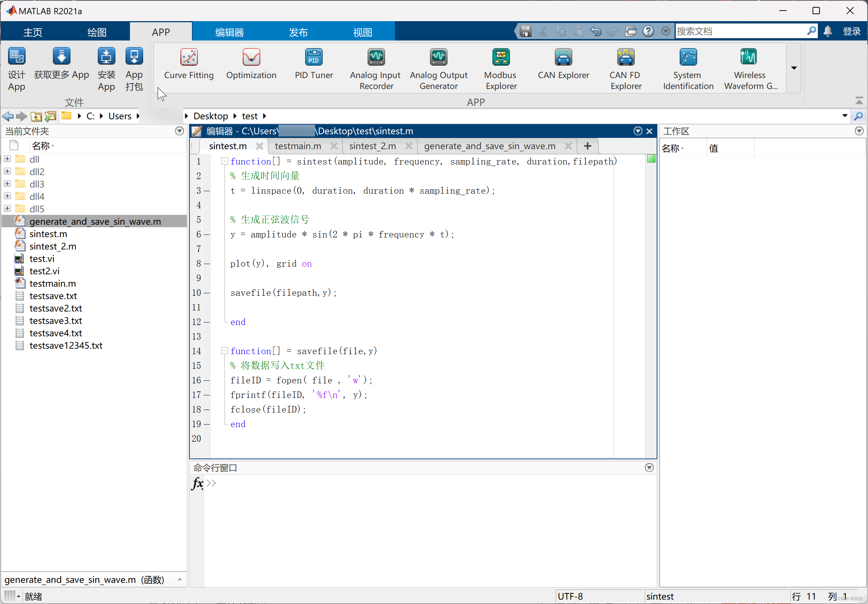Click the help question mark icon
The image size is (868, 604).
pyautogui.click(x=648, y=31)
